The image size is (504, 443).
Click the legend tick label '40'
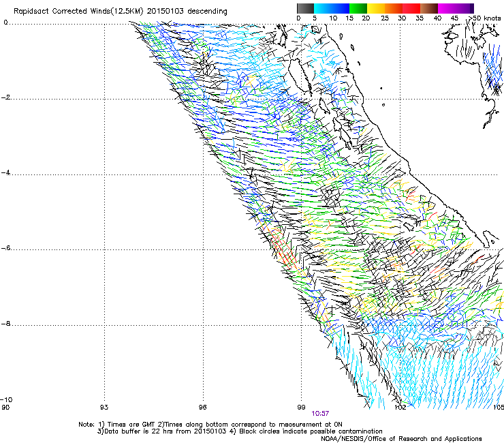click(x=437, y=18)
